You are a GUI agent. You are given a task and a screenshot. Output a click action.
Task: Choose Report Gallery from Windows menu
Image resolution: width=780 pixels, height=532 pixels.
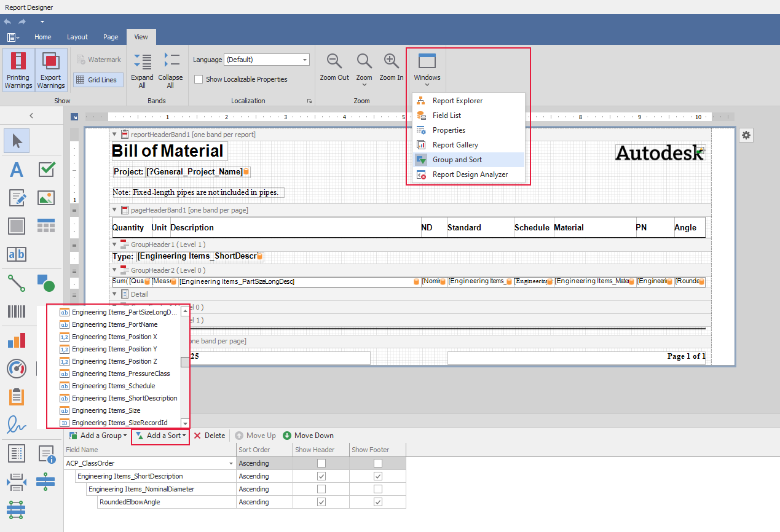point(469,145)
